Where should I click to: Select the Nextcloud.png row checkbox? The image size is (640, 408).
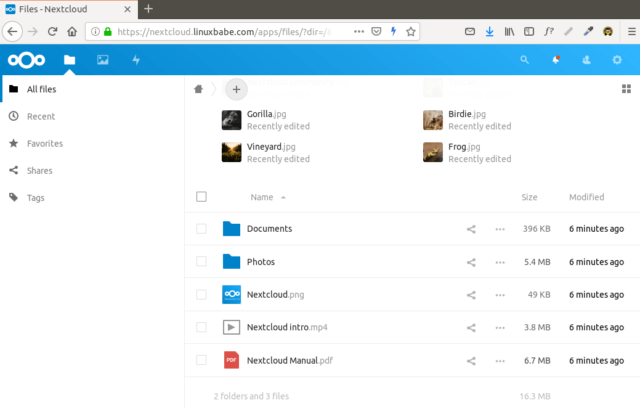(202, 294)
